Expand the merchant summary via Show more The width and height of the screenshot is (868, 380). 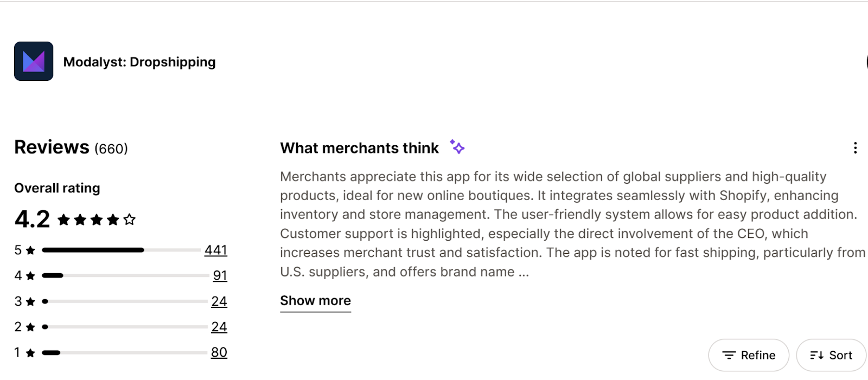315,301
